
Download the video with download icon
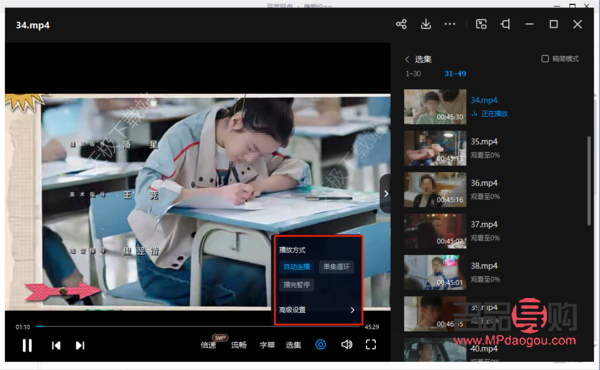pyautogui.click(x=426, y=24)
